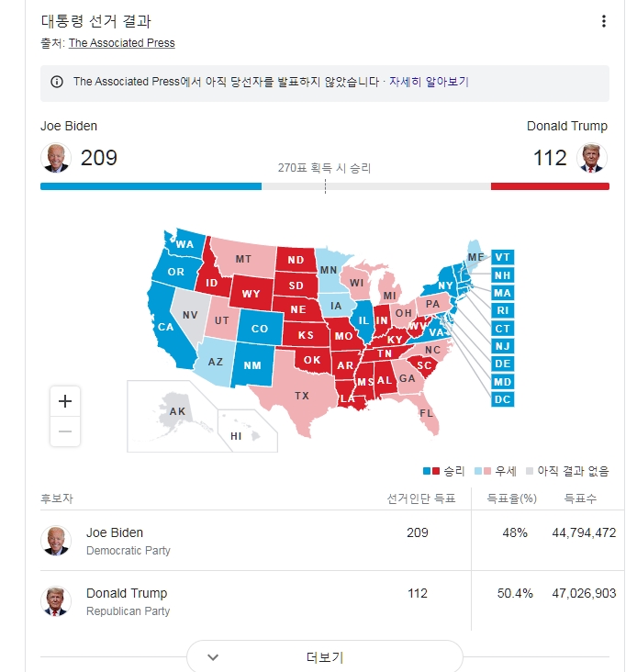Click Florida on the election map
The image size is (637, 672).
(x=426, y=414)
